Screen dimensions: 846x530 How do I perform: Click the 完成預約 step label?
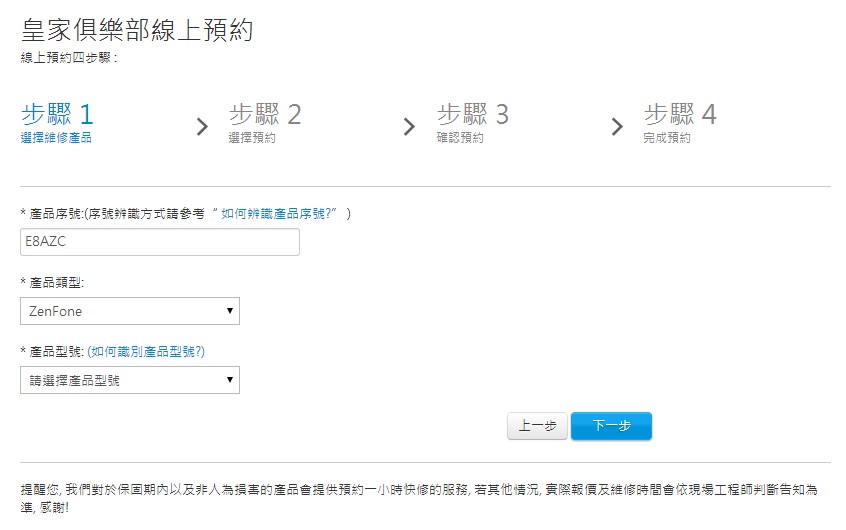tap(667, 138)
